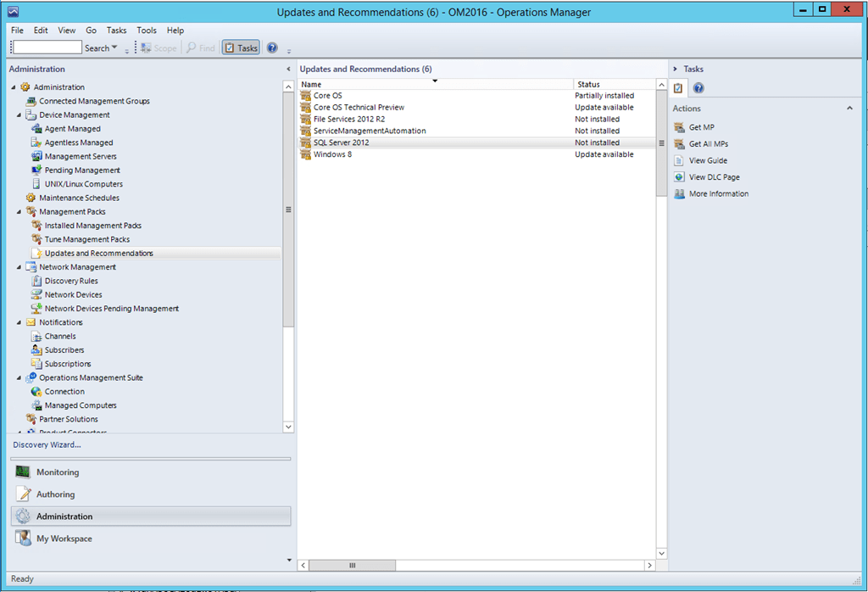Viewport: 868px width, 592px height.
Task: Click the Maintenance Schedules gear icon
Action: pyautogui.click(x=31, y=198)
